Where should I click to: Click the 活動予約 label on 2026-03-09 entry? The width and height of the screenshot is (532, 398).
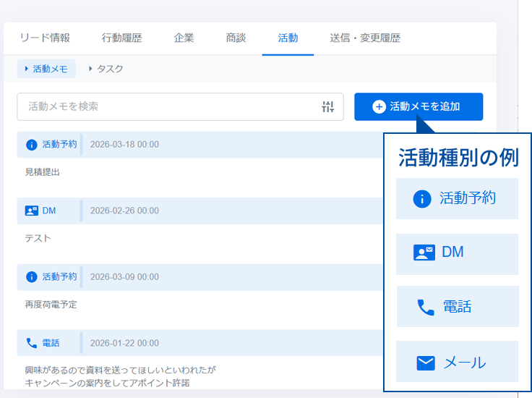60,276
